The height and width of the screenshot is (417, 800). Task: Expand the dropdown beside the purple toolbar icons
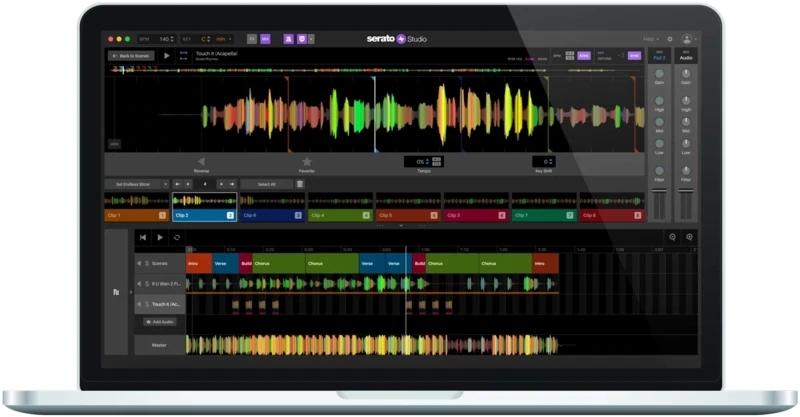[x=311, y=39]
